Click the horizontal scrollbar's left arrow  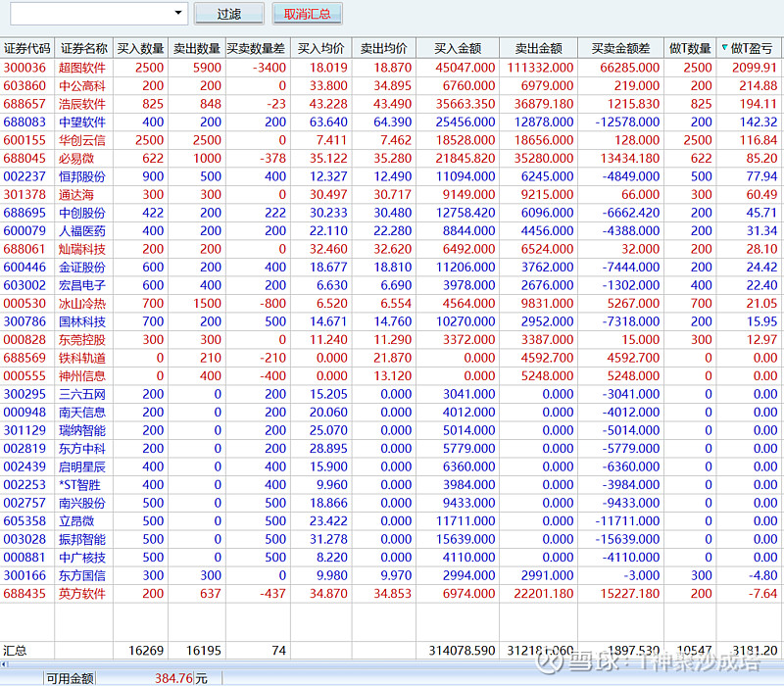click(x=4, y=664)
